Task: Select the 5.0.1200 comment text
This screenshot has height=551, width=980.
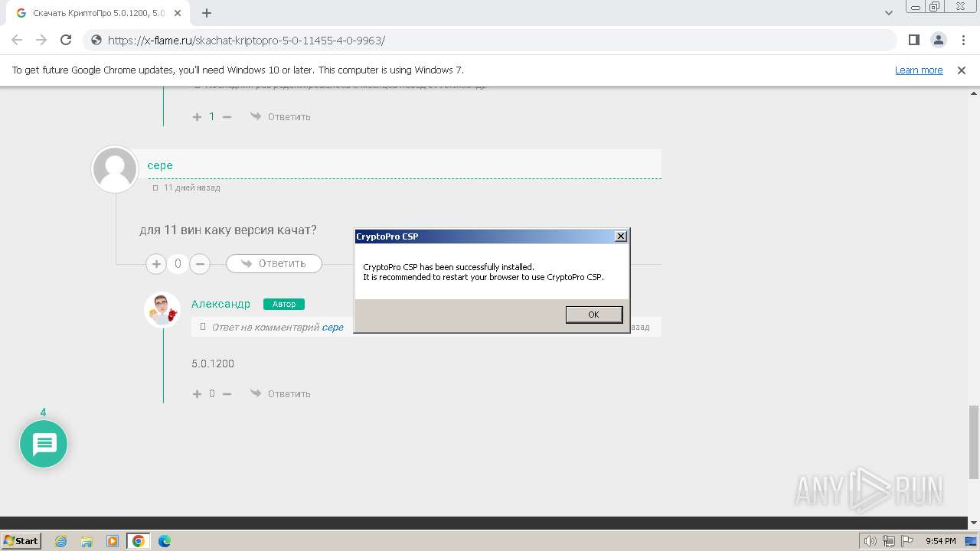Action: [x=213, y=364]
